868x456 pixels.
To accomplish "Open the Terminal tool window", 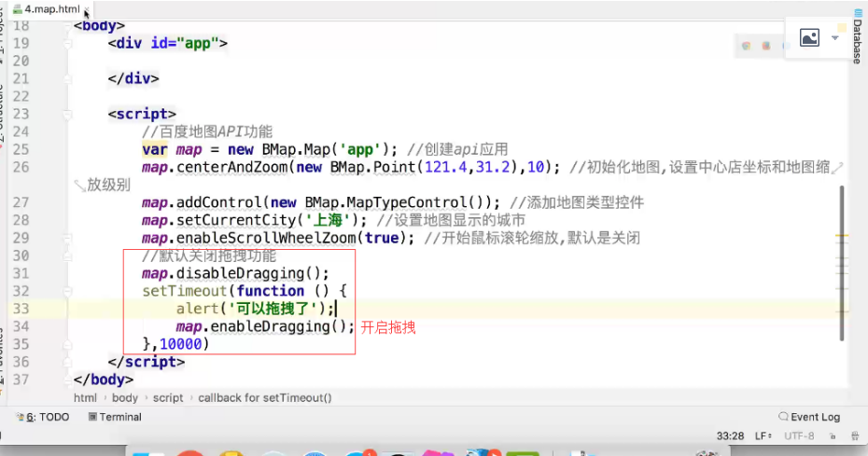I will click(115, 417).
